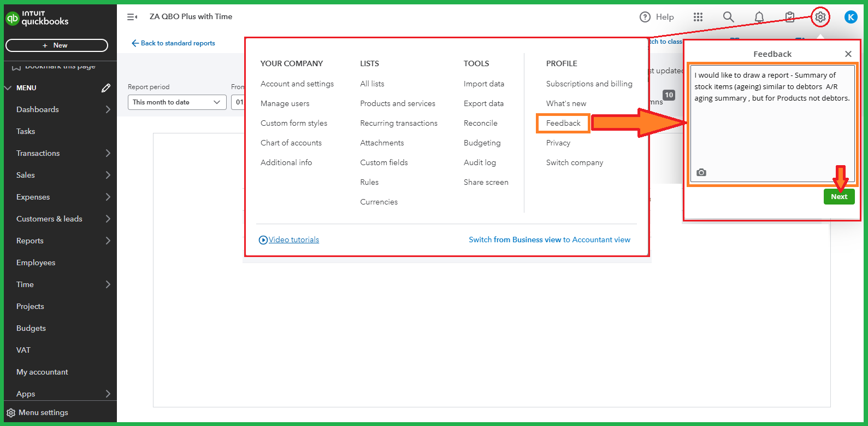868x426 pixels.
Task: Open Audit log
Action: [x=480, y=162]
